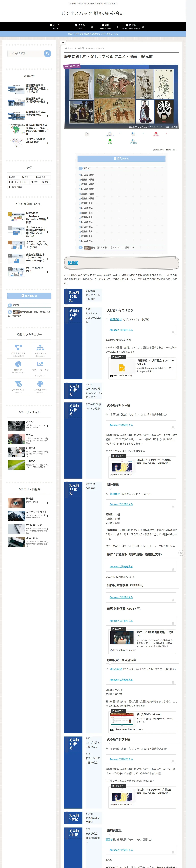Viewport: 196px width, 868px height.
Task: Save the article to Pocket
Action: tap(156, 134)
